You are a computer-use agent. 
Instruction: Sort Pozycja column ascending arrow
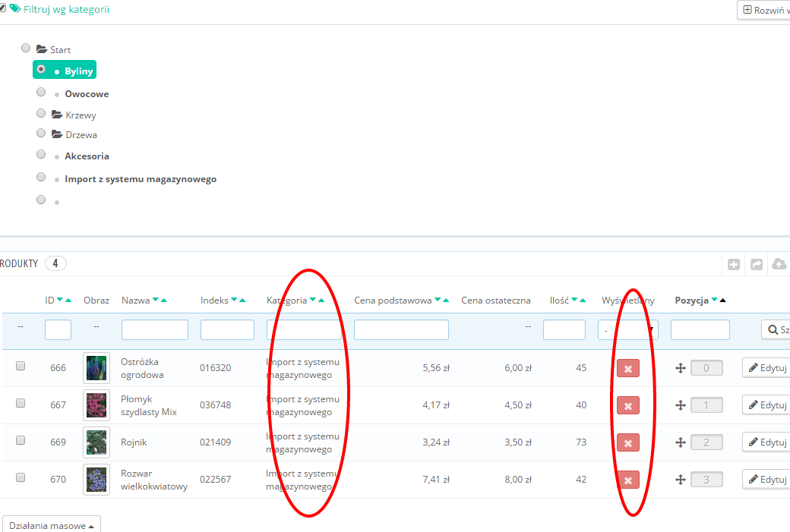(x=723, y=300)
